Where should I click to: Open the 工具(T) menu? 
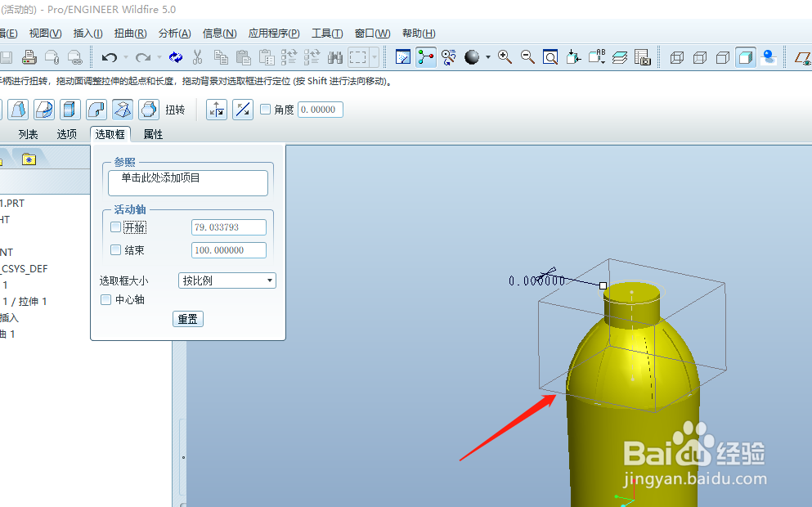[x=327, y=34]
